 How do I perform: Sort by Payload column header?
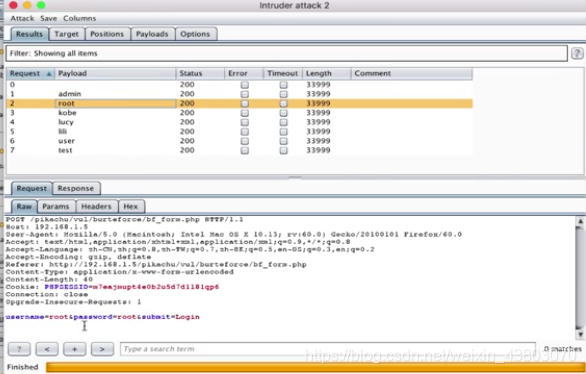click(x=115, y=74)
